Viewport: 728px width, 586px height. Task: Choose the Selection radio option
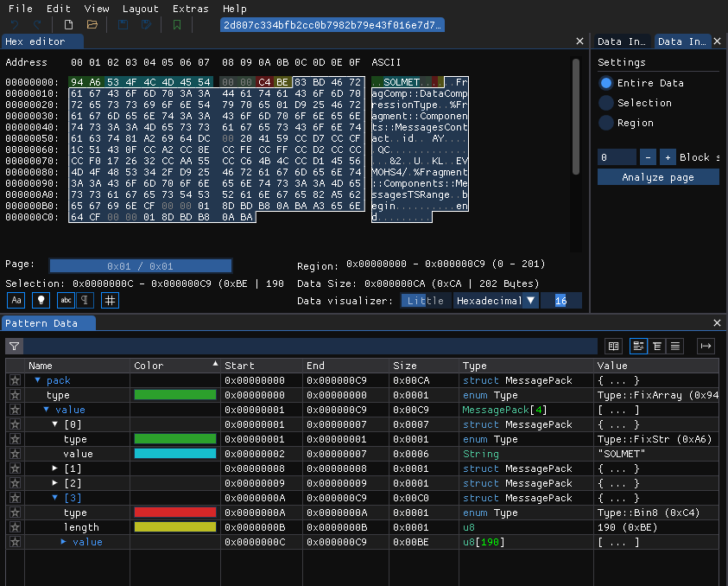[606, 103]
